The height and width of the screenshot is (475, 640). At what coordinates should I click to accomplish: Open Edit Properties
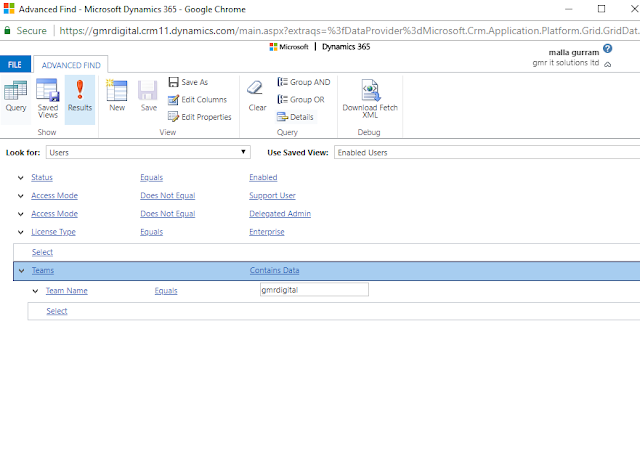[x=200, y=117]
